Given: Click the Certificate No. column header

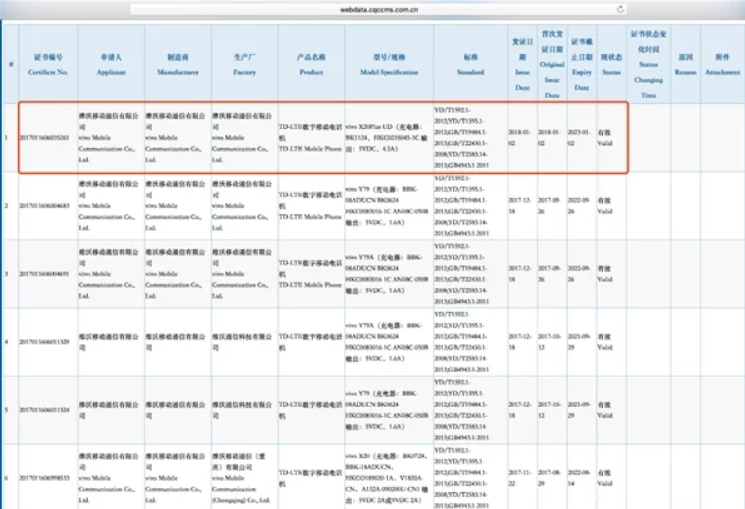Looking at the screenshot, I should pyautogui.click(x=48, y=64).
